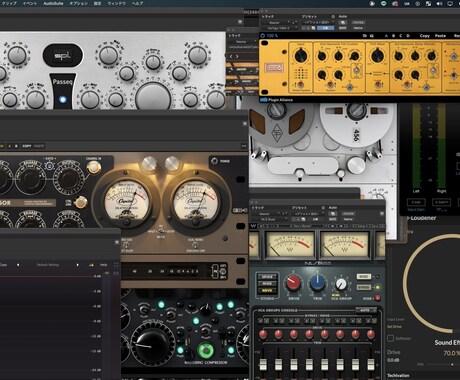Screen dimensions: 460x380
Task: Click Input Gain below the Left meter
Action: pyautogui.click(x=416, y=209)
